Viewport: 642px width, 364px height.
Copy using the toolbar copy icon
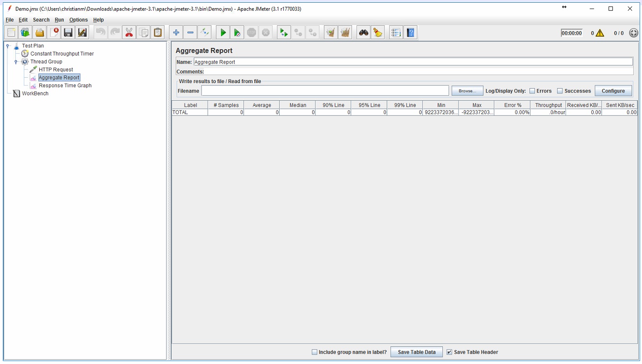(143, 33)
